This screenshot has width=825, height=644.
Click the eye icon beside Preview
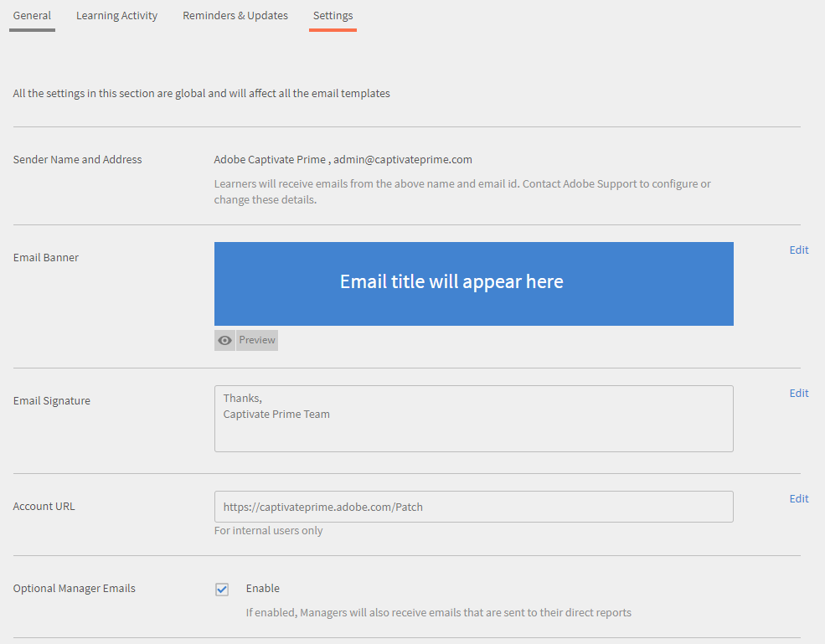(x=224, y=340)
